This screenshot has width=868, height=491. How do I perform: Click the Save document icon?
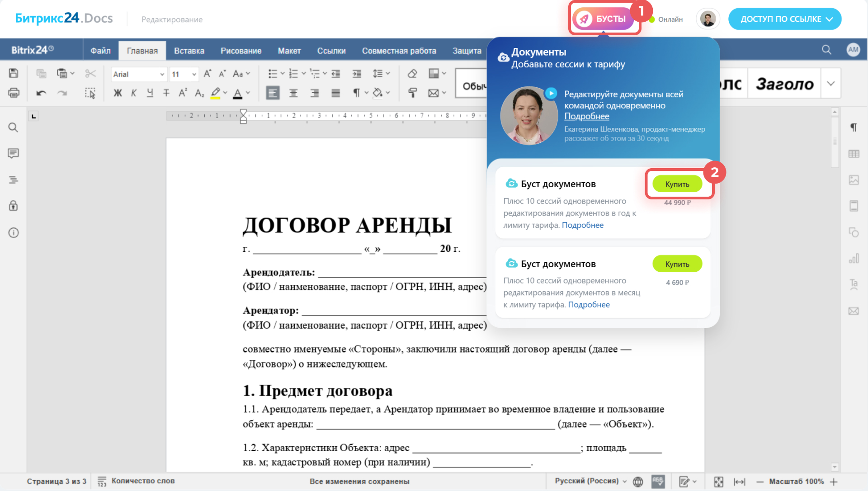tap(14, 73)
